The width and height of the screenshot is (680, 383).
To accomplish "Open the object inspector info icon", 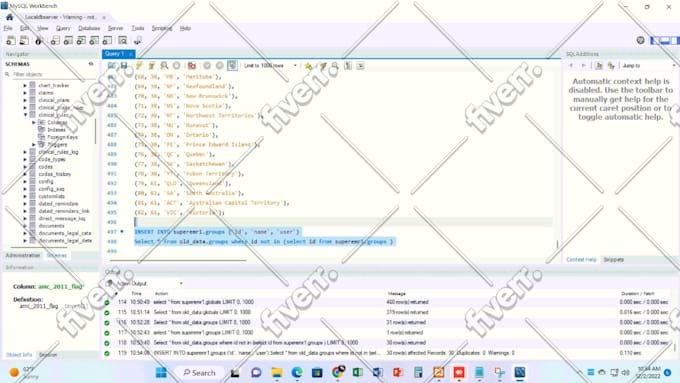I will (x=39, y=41).
